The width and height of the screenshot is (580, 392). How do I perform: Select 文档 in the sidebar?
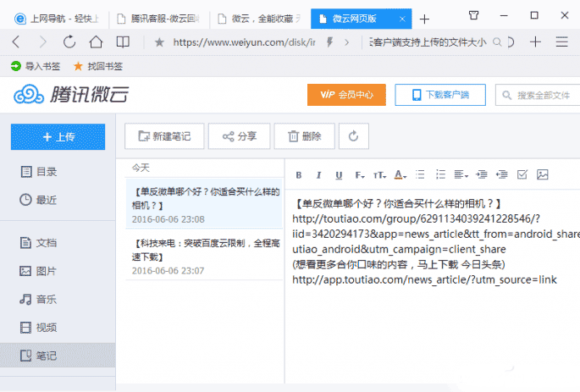click(x=39, y=243)
